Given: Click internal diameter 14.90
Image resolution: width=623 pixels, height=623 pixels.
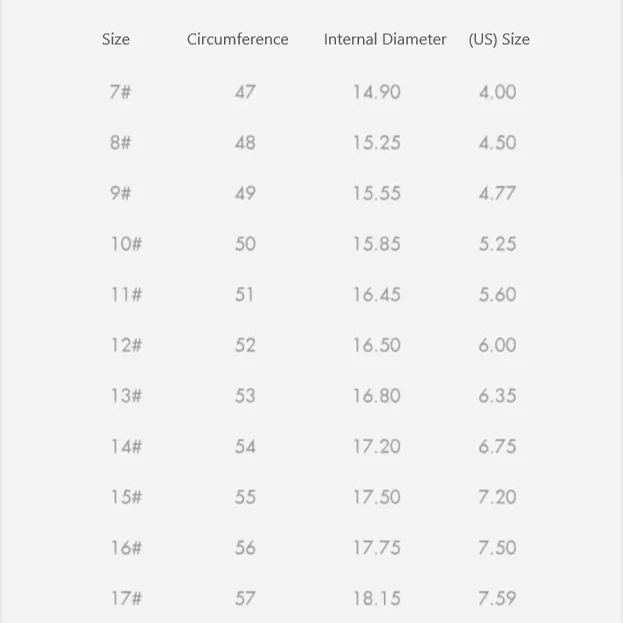Looking at the screenshot, I should (376, 92).
